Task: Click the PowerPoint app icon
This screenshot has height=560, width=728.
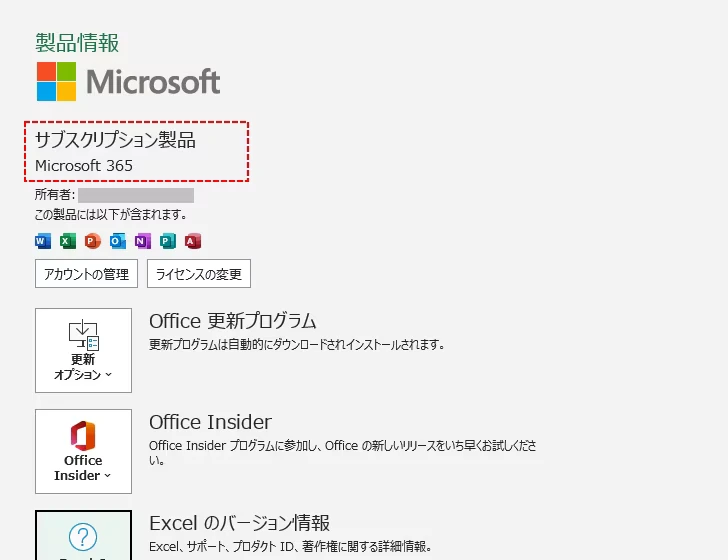Action: coord(93,241)
